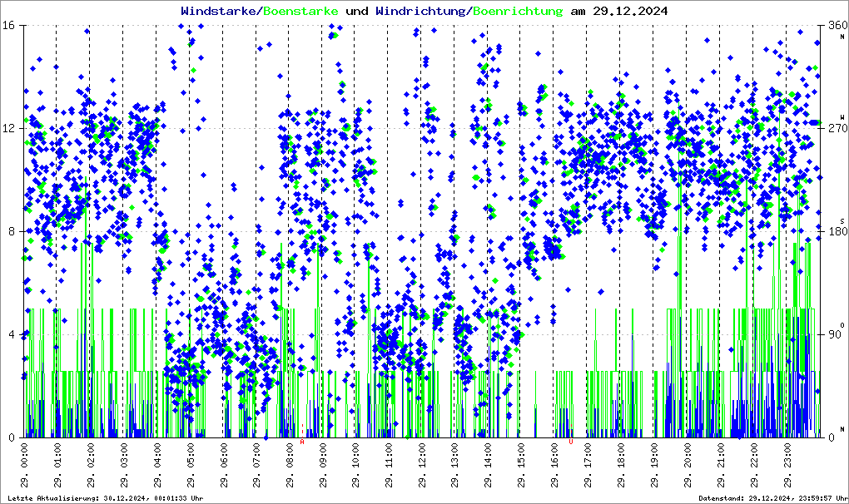The height and width of the screenshot is (504, 849).
Task: Click the date '29.12.2024' in the title
Action: 630,11
